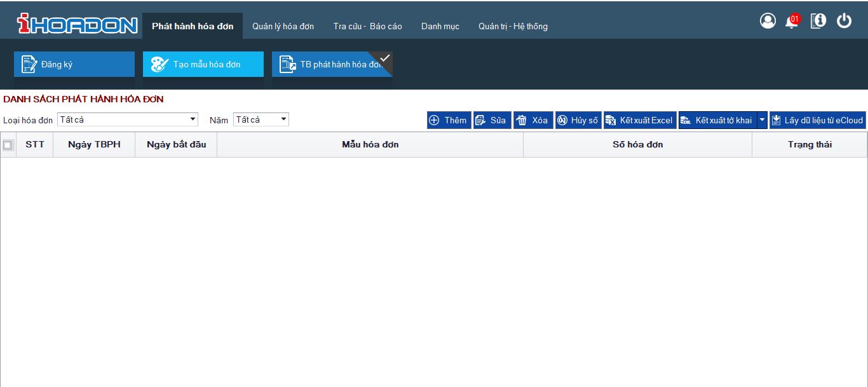Click the Hủy số button
Screen dimensions: 868x387
pyautogui.click(x=578, y=120)
